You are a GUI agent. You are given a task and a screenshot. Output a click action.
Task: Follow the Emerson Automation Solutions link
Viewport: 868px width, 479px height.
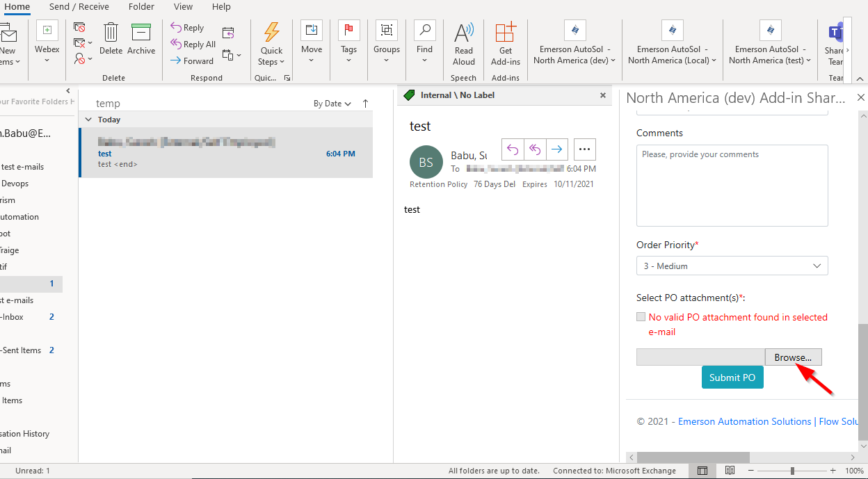point(744,421)
